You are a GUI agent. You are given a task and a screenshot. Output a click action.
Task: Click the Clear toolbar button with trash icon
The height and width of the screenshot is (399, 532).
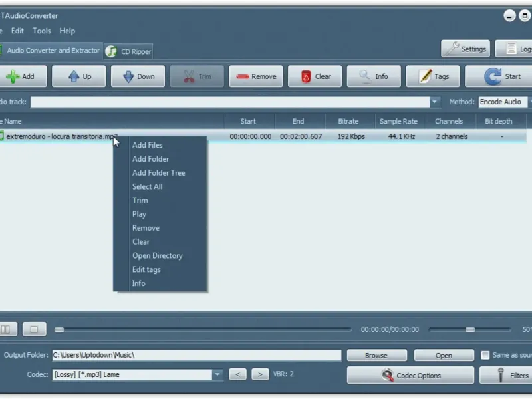click(x=315, y=76)
